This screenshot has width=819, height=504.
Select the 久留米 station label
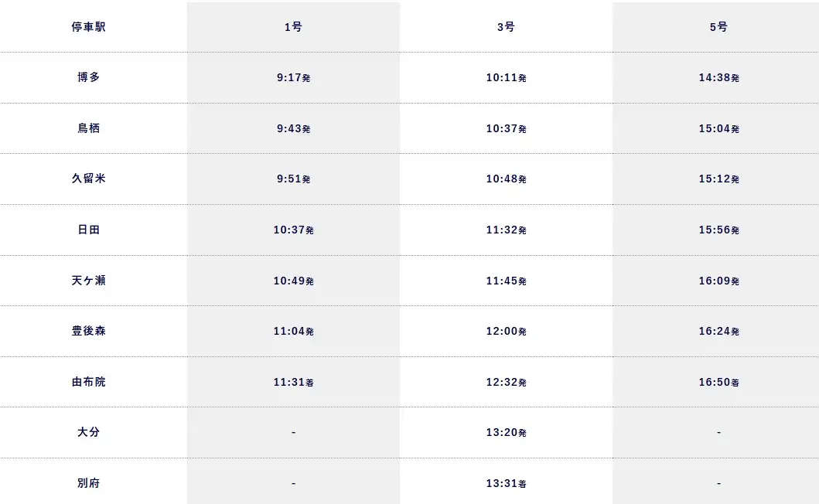(88, 179)
